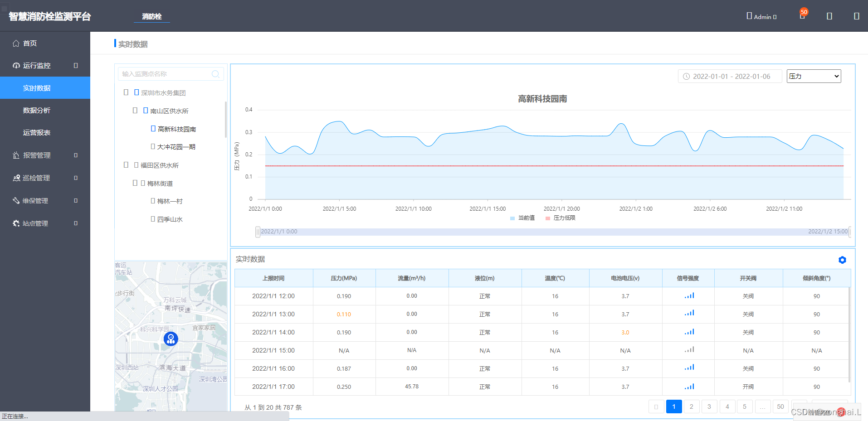Click the header icon left of the last one
This screenshot has width=868, height=421.
[x=829, y=16]
